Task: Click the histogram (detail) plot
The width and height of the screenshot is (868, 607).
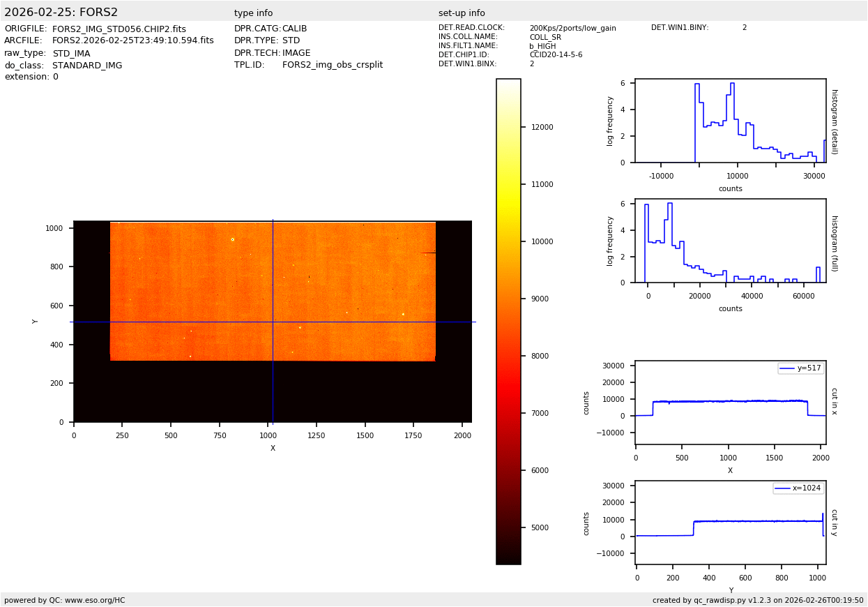Action: coord(730,121)
